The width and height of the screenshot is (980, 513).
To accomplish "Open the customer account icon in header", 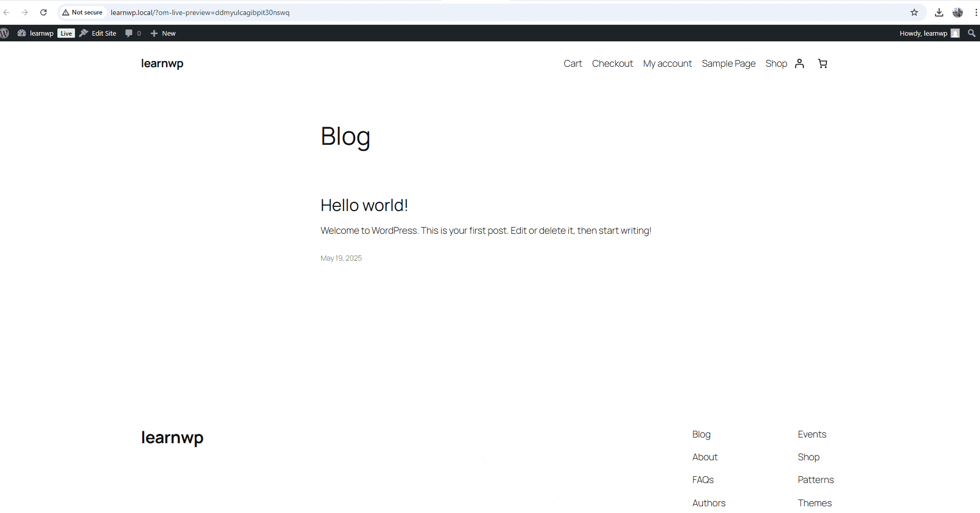I will pyautogui.click(x=800, y=64).
